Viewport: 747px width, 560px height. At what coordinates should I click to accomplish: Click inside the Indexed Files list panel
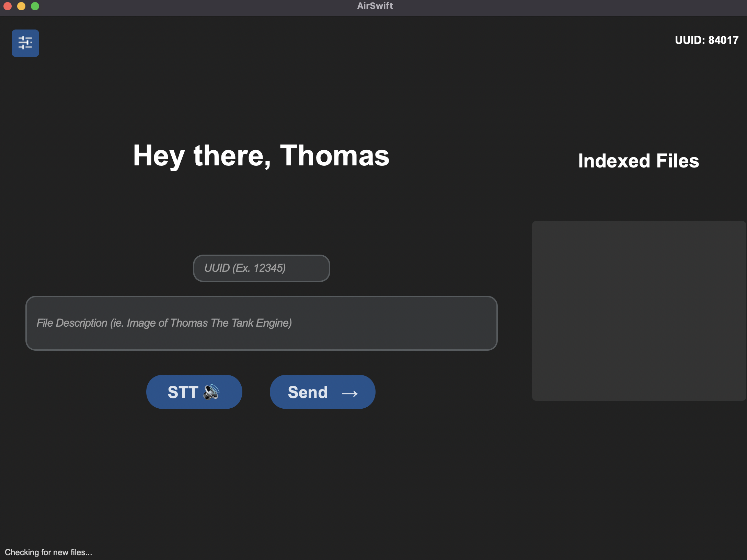click(639, 311)
